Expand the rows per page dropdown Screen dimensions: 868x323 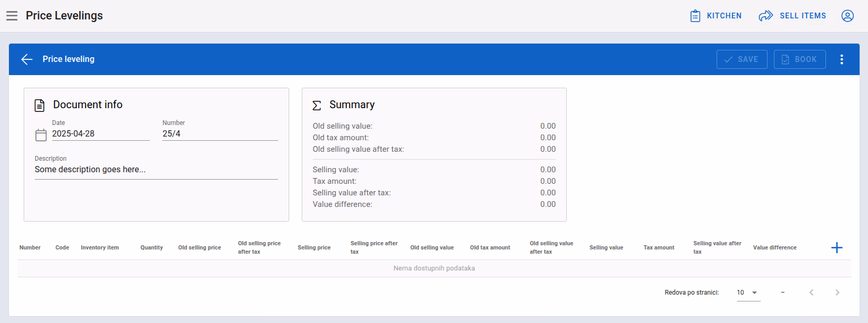click(749, 293)
